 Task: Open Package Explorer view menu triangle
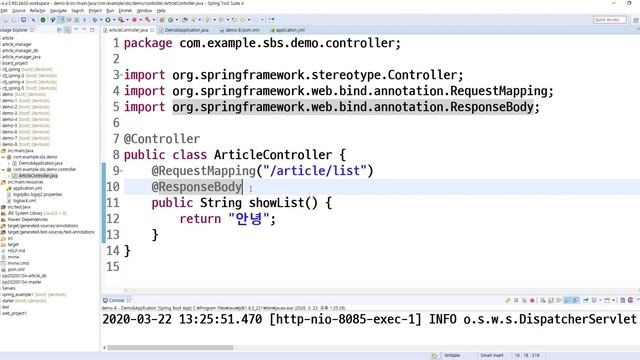76,30
